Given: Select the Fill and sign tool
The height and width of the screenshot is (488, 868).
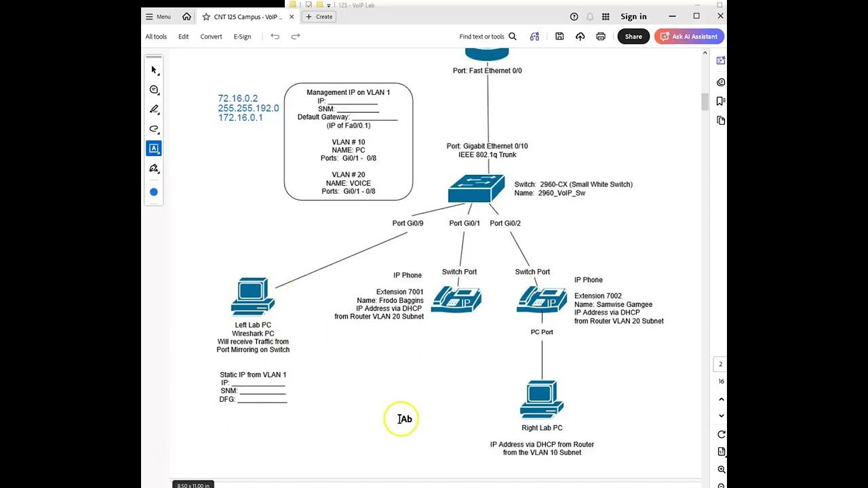Looking at the screenshot, I should pyautogui.click(x=154, y=168).
